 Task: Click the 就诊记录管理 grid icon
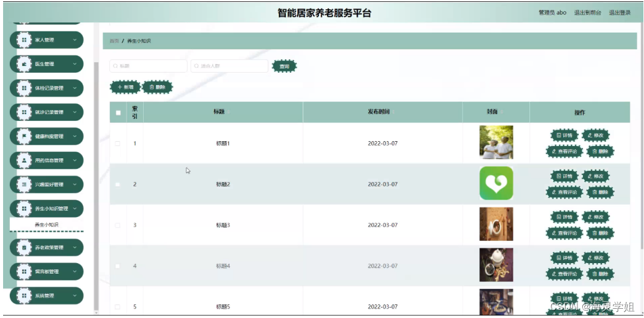click(x=24, y=112)
